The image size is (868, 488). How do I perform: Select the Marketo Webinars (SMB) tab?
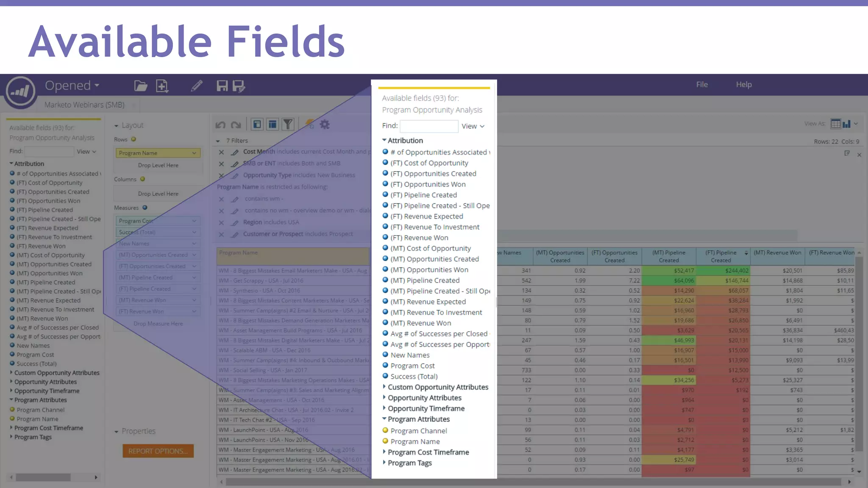point(84,105)
